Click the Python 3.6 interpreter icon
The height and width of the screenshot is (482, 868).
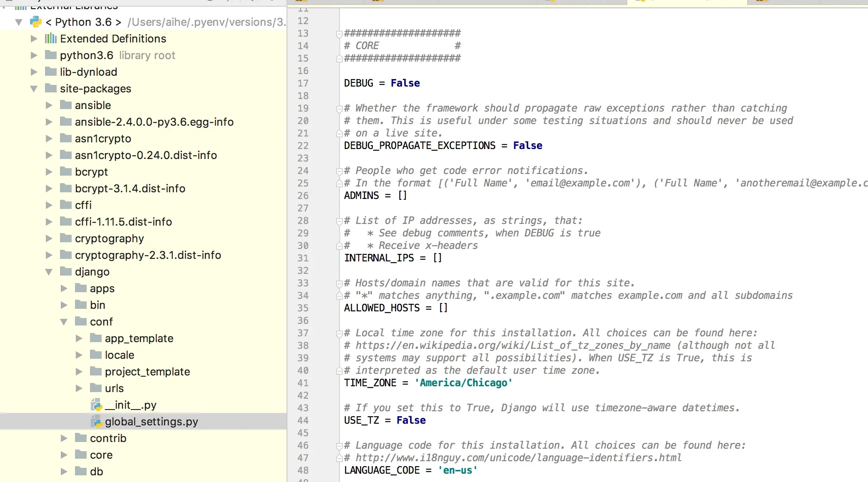[x=36, y=22]
